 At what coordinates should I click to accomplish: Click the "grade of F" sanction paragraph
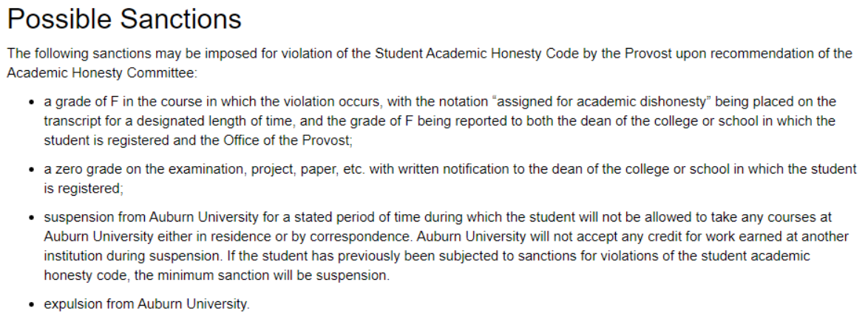coord(439,120)
